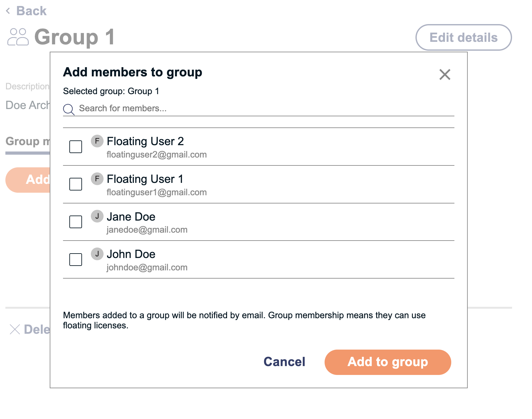Click John Doe's avatar icon
The width and height of the screenshot is (532, 419).
97,254
